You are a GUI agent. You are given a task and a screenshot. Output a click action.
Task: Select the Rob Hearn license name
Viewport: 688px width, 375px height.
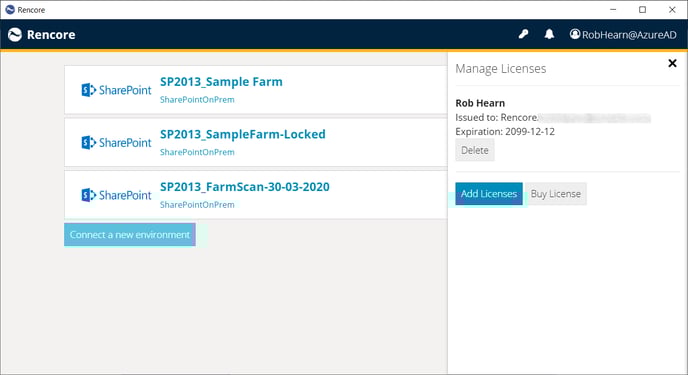point(480,103)
